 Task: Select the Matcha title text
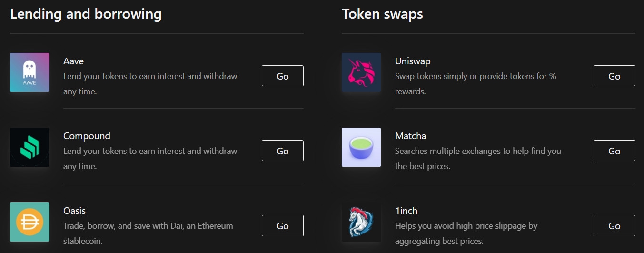coord(410,136)
